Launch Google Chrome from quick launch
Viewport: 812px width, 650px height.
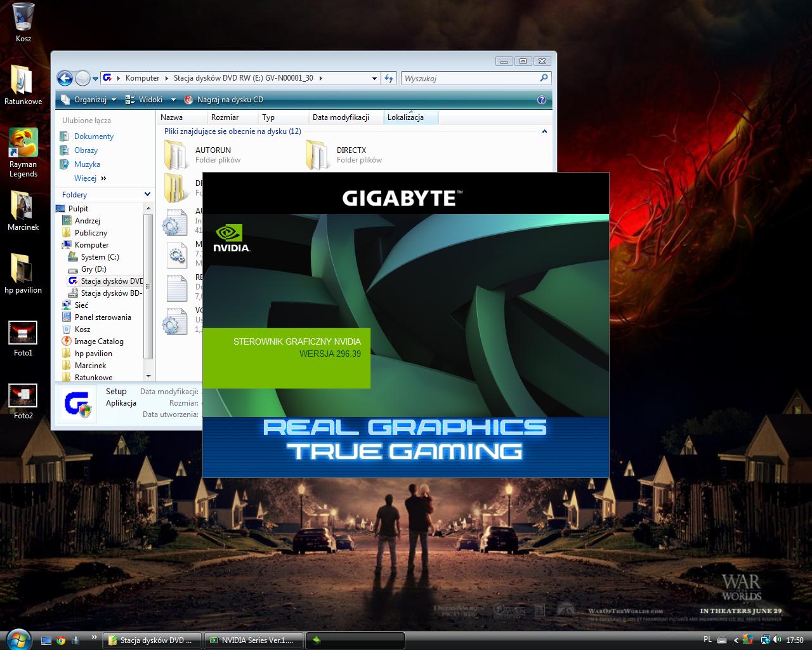point(61,640)
